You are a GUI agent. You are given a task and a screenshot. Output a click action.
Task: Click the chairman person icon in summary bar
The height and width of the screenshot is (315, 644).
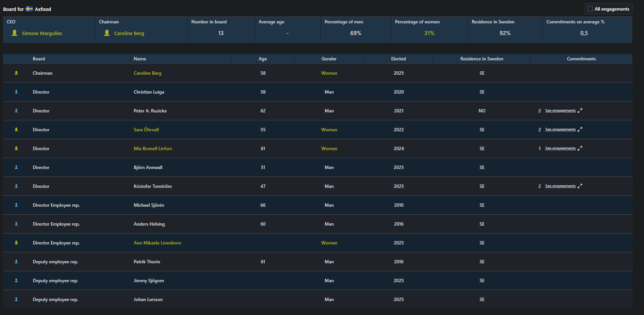pyautogui.click(x=107, y=33)
